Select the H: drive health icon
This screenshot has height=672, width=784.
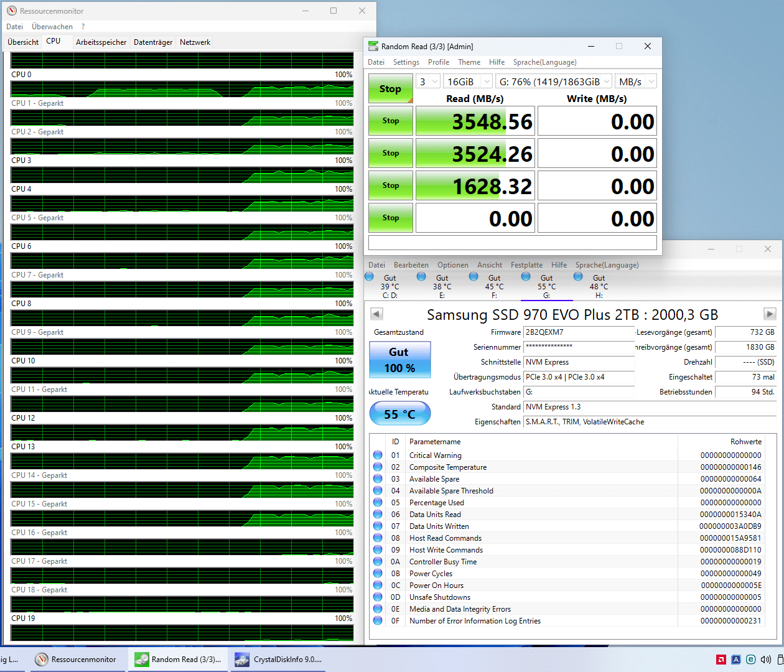coord(579,277)
